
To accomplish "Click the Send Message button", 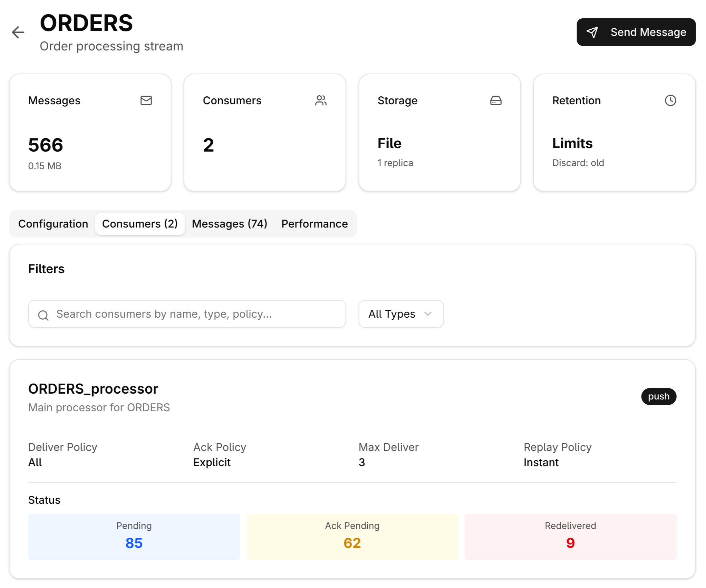I will pos(636,32).
